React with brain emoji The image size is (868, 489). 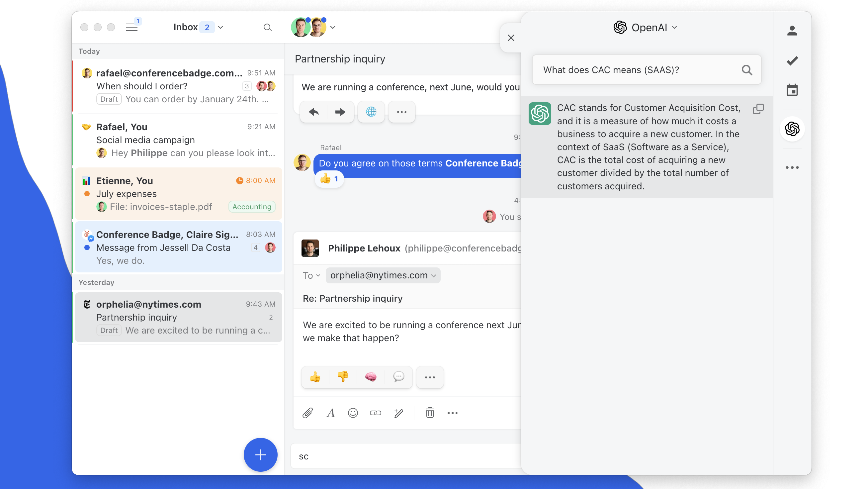371,377
